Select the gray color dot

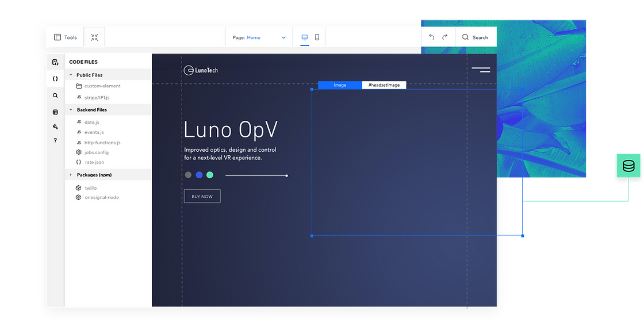pos(188,175)
